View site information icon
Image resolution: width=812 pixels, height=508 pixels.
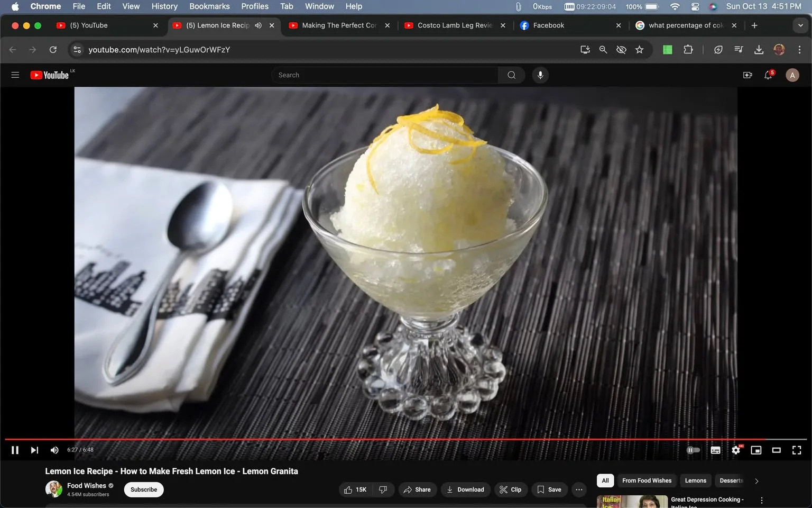pyautogui.click(x=77, y=50)
